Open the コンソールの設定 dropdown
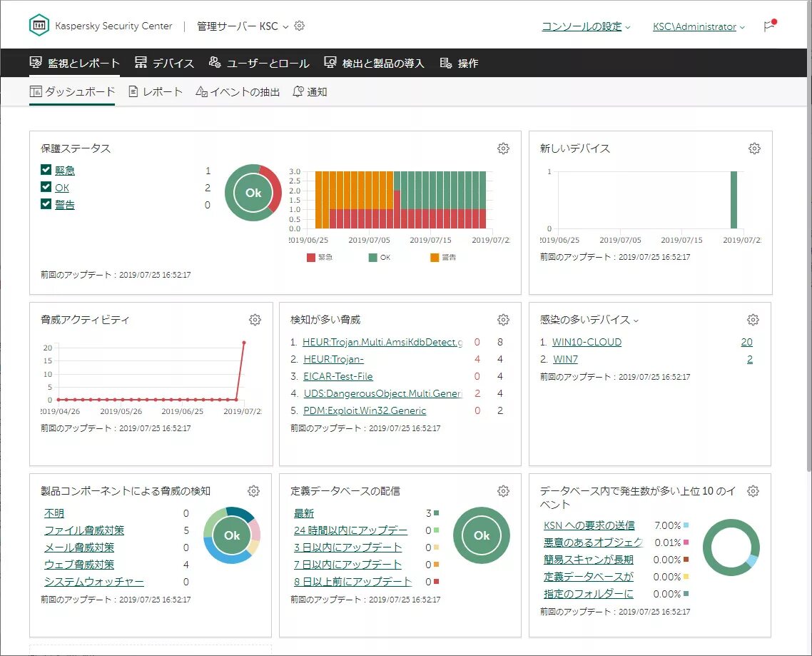Screen dimensions: 812x656 tap(586, 26)
